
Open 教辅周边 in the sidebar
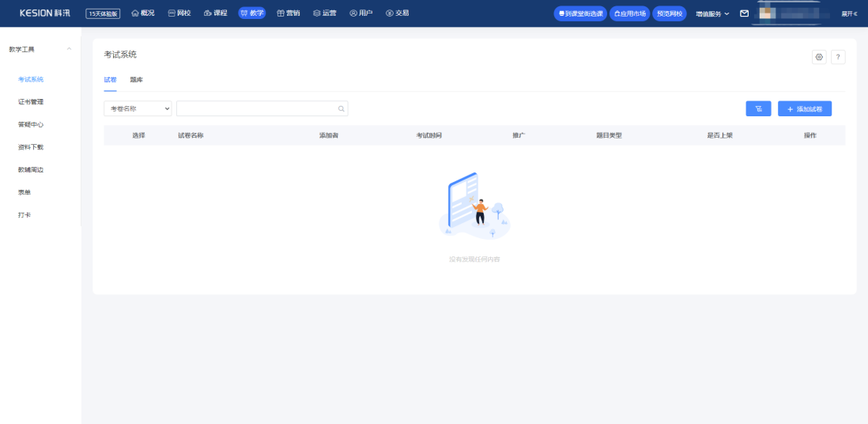pos(31,169)
